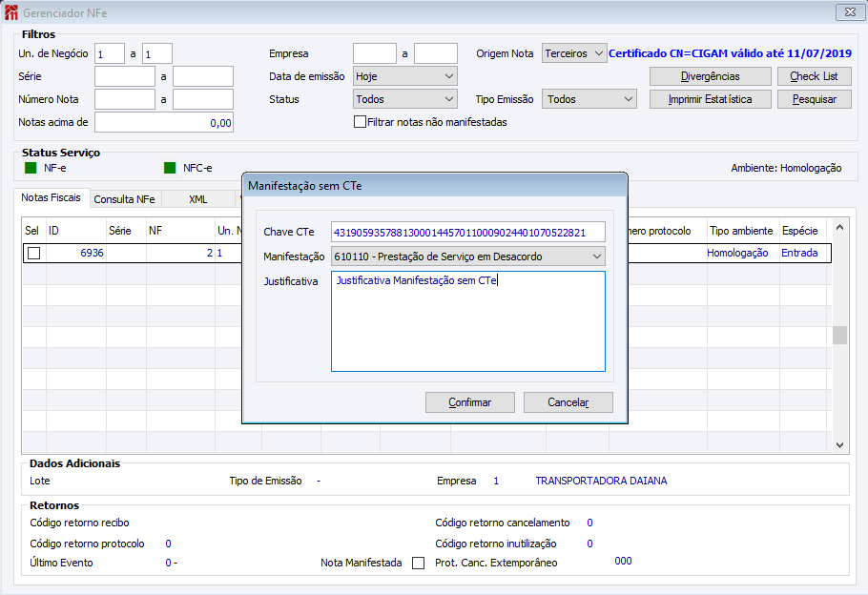The height and width of the screenshot is (595, 868).
Task: Click the second Série filter field
Action: point(202,76)
